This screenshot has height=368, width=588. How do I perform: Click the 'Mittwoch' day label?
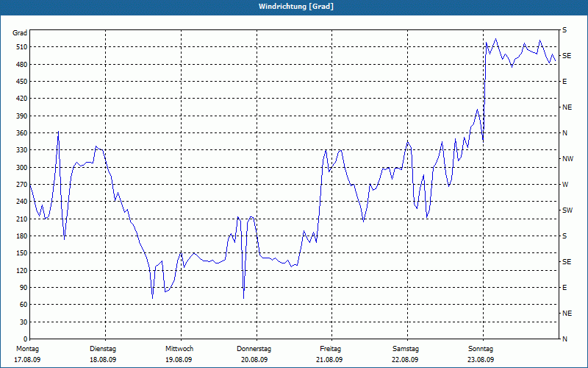point(179,349)
